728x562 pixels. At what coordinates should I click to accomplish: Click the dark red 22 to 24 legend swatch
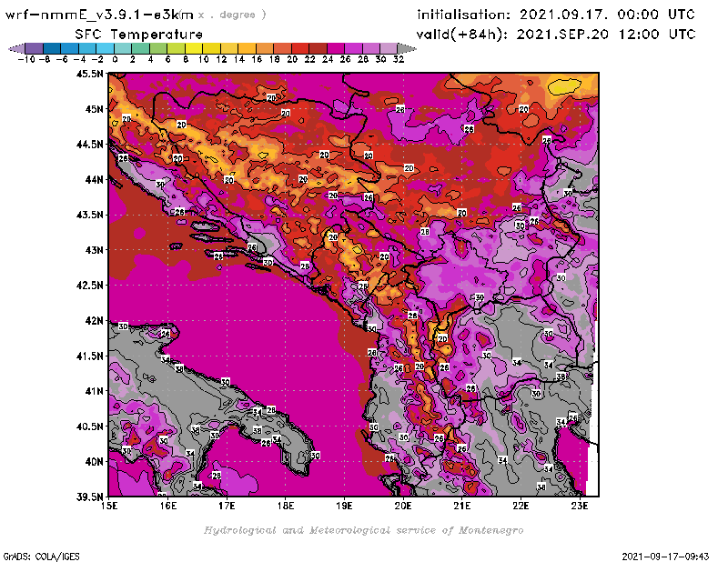click(x=318, y=49)
